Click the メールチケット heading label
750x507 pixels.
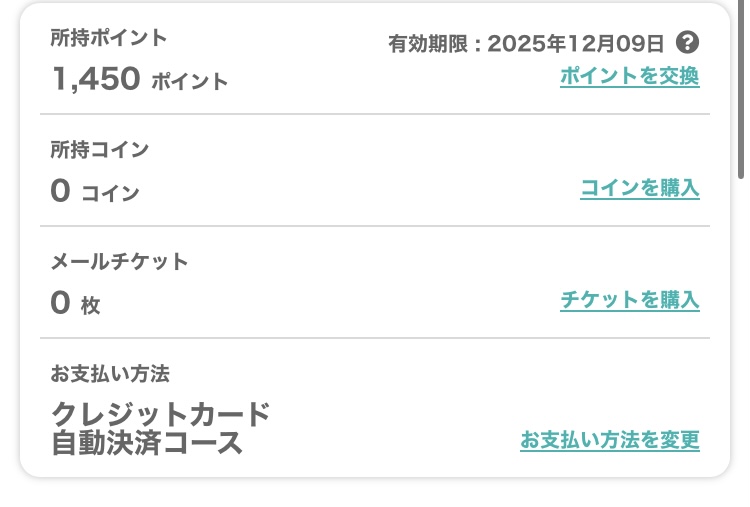pos(119,262)
